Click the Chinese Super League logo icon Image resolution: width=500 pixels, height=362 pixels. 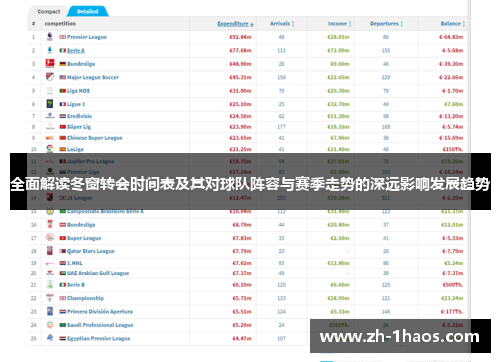click(x=50, y=138)
